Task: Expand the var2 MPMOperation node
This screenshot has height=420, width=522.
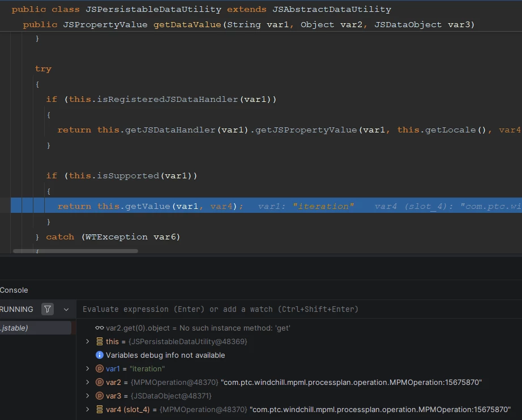Action: 88,382
